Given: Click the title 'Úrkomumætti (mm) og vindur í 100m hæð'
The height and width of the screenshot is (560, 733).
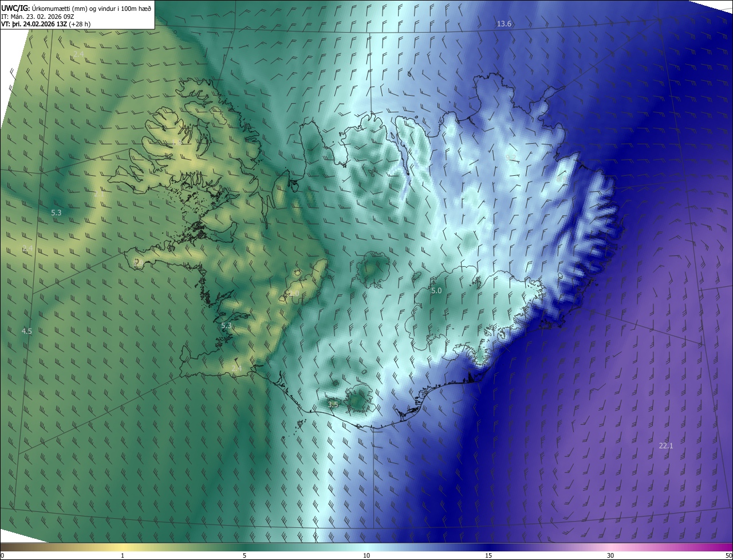Looking at the screenshot, I should point(92,8).
